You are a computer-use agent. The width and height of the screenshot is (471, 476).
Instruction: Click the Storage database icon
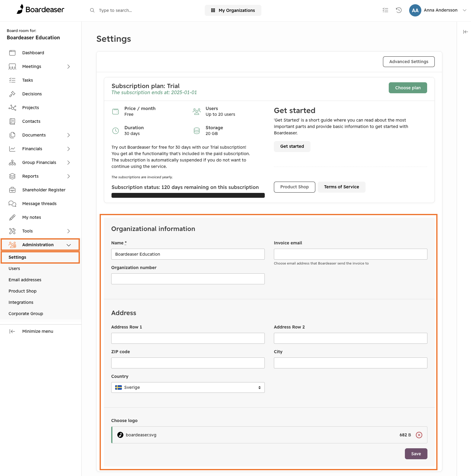pos(197,131)
